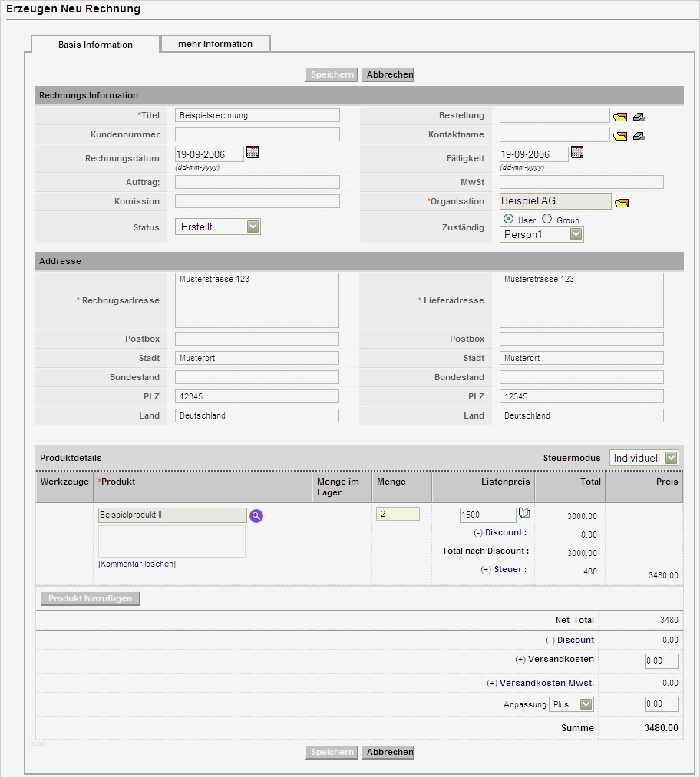Select the Group radio button

(x=546, y=219)
